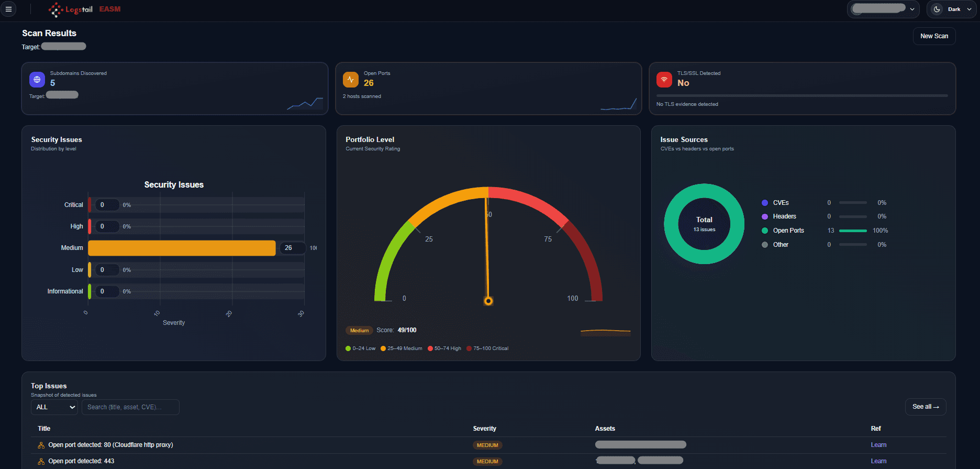Start a New Scan

pos(934,36)
